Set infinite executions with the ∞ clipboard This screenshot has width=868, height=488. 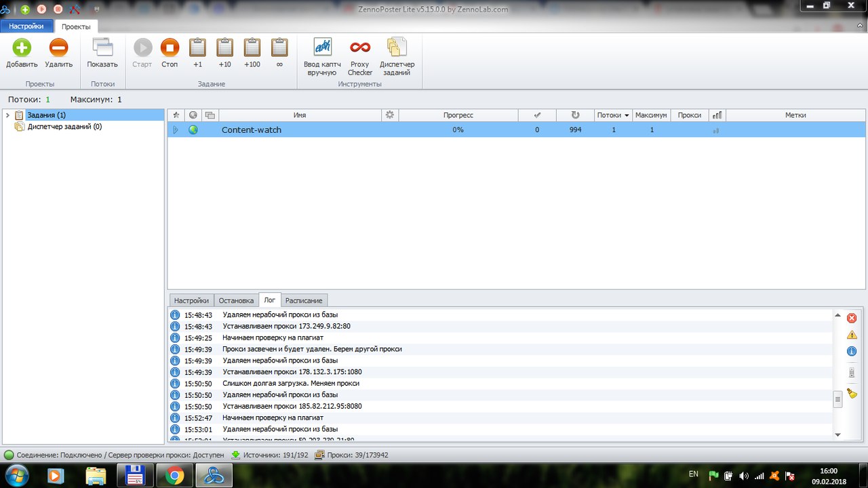[279, 54]
